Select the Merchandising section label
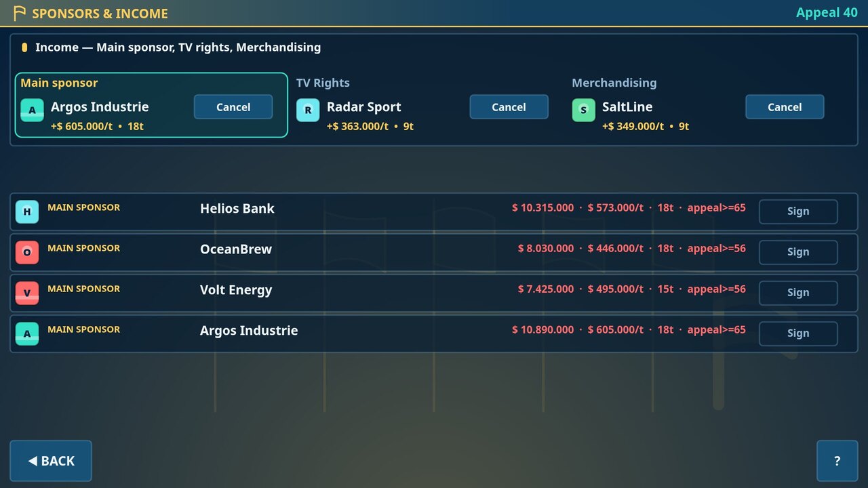 click(614, 83)
